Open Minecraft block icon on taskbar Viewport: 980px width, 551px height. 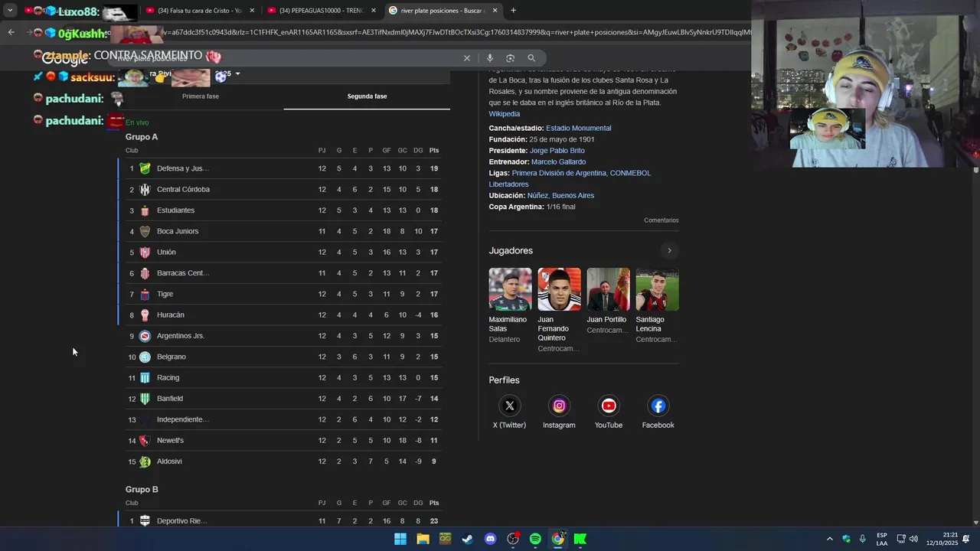[446, 539]
